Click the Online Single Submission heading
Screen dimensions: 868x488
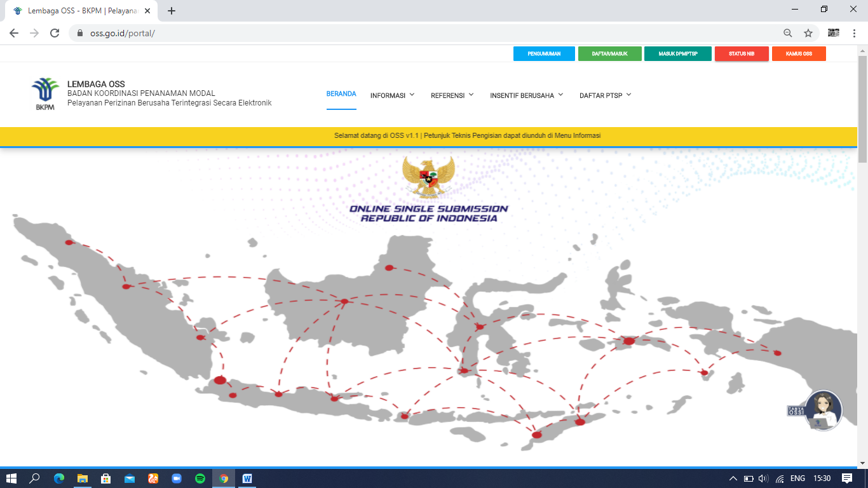coord(429,213)
